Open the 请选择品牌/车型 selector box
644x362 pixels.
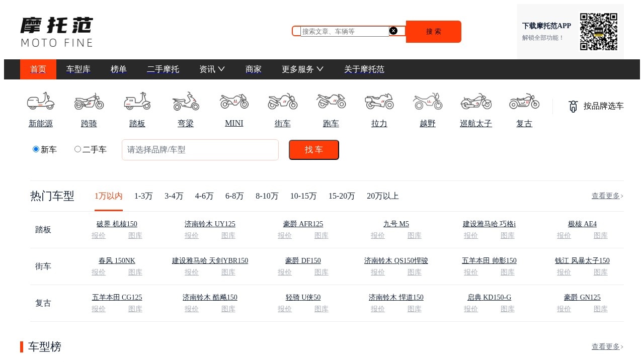point(200,150)
